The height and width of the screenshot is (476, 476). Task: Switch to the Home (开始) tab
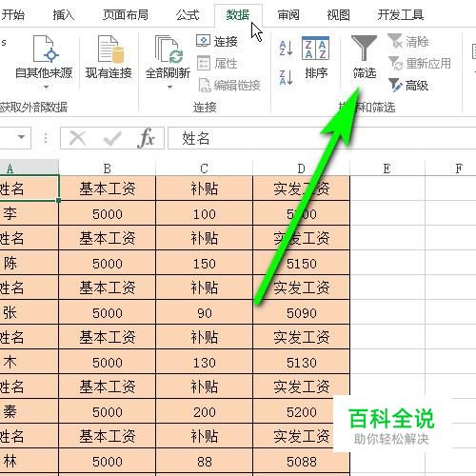(13, 15)
